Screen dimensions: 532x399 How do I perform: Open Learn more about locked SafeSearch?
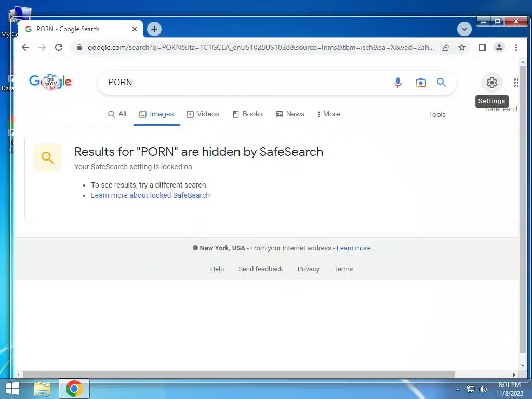[x=150, y=195]
